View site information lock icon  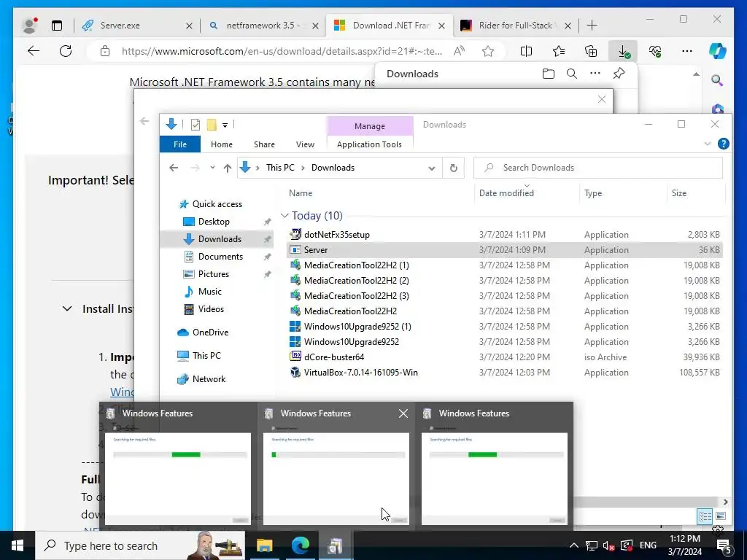(x=105, y=51)
